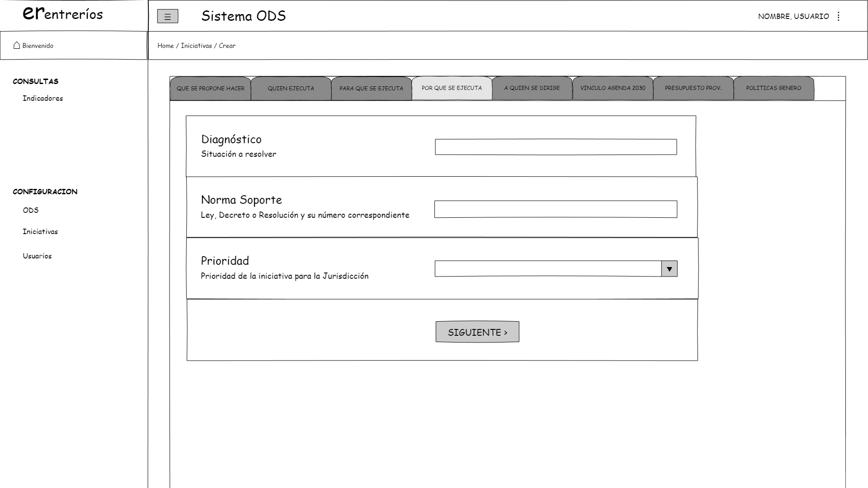The image size is (868, 488).
Task: Click the Bienvenido home icon
Action: (x=17, y=45)
